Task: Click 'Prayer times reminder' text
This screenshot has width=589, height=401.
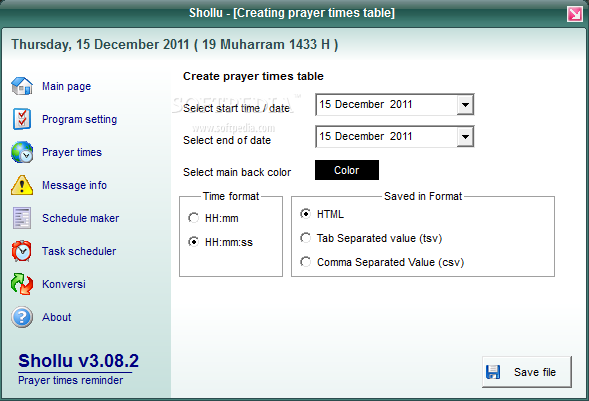Action: click(x=71, y=380)
